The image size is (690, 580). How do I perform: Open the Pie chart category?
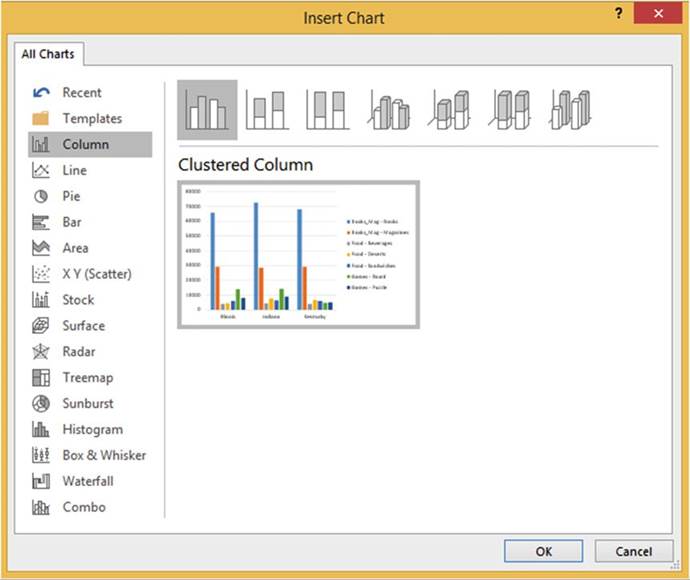pos(71,196)
